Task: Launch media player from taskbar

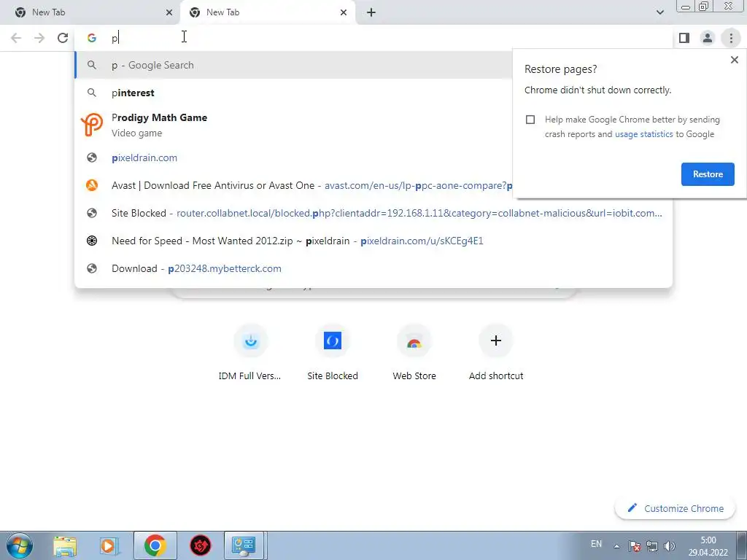Action: [108, 545]
